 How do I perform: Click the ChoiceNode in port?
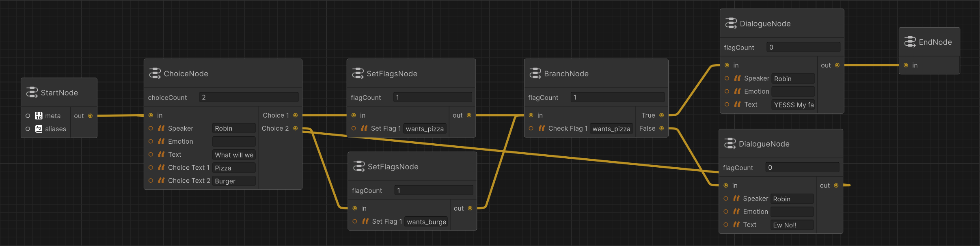click(151, 115)
